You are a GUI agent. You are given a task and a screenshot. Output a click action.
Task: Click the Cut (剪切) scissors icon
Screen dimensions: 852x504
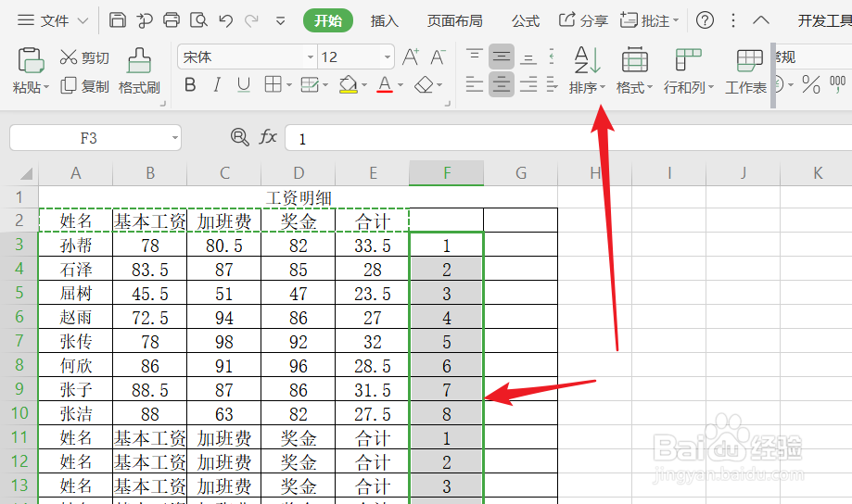click(x=69, y=57)
